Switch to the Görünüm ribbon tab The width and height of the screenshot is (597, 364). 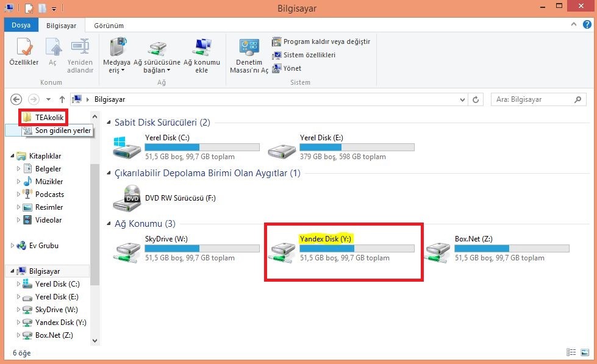coord(109,26)
